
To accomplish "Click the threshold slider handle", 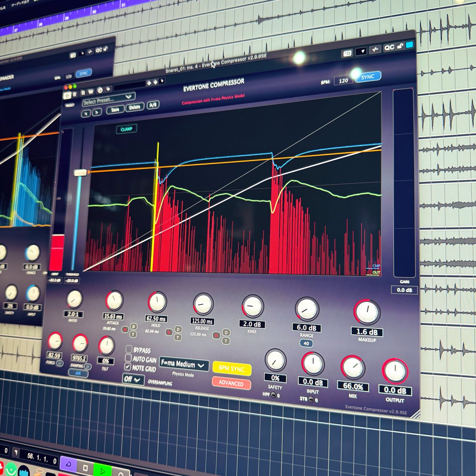I will click(x=81, y=172).
